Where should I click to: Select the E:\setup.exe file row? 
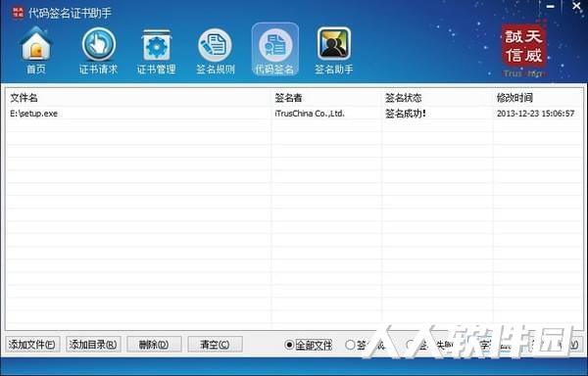[x=294, y=114]
